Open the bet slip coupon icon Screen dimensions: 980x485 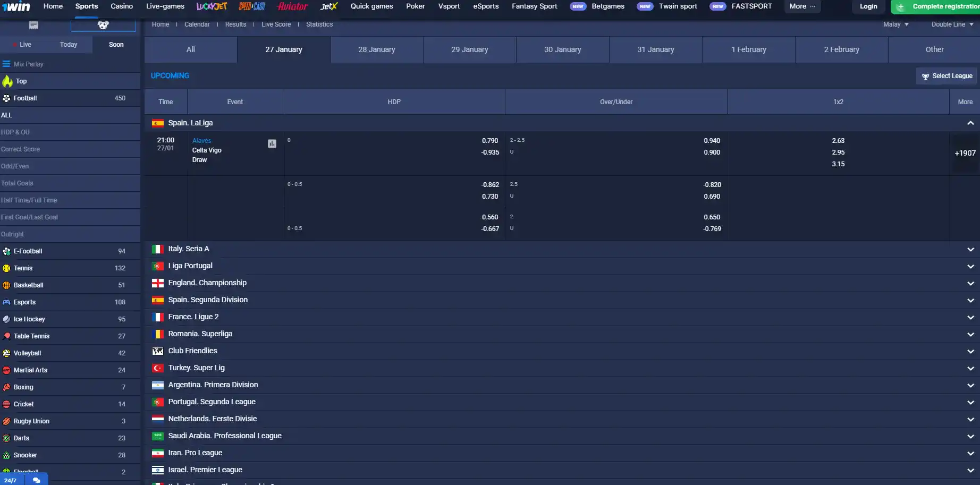pyautogui.click(x=34, y=24)
